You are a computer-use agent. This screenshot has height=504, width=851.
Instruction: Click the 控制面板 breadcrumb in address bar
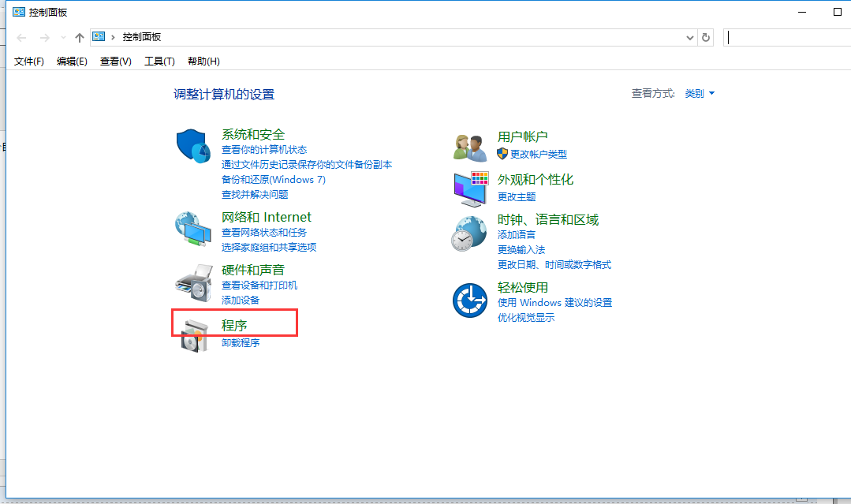(x=142, y=37)
